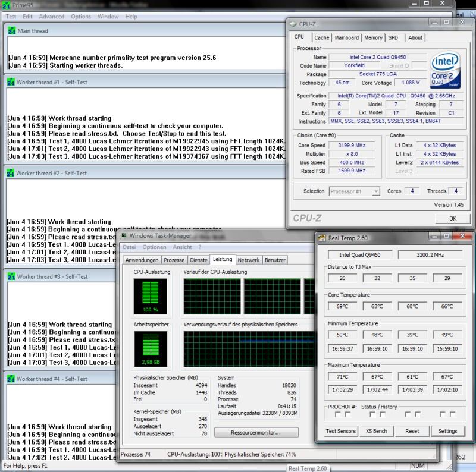Click the CPU-Z title bar icon
This screenshot has width=476, height=472.
tap(293, 24)
